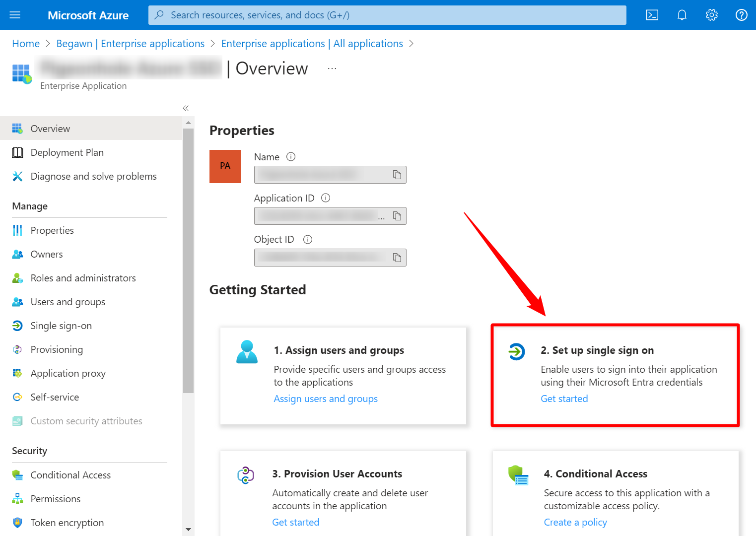The width and height of the screenshot is (756, 536).
Task: Click the '3. Provision User Accounts' title
Action: [337, 474]
